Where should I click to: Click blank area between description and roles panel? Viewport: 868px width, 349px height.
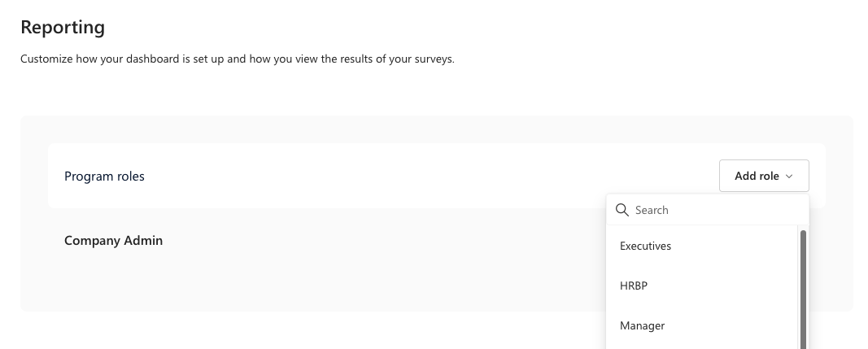click(x=432, y=91)
